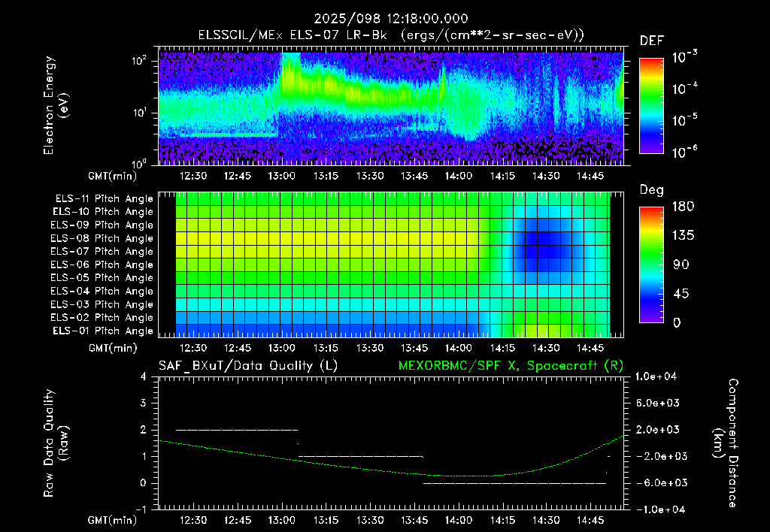Select the ELS-04 Pitch Angle row label
Screen dimensions: 770x532
[x=102, y=291]
